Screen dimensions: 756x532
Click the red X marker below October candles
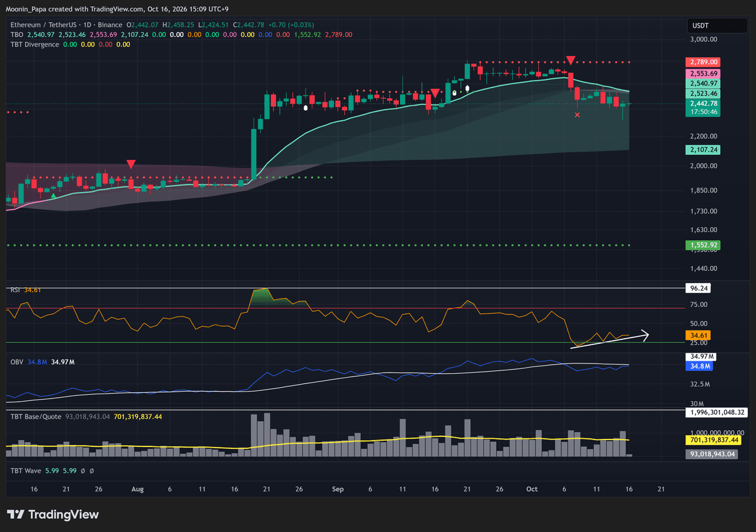coord(578,115)
